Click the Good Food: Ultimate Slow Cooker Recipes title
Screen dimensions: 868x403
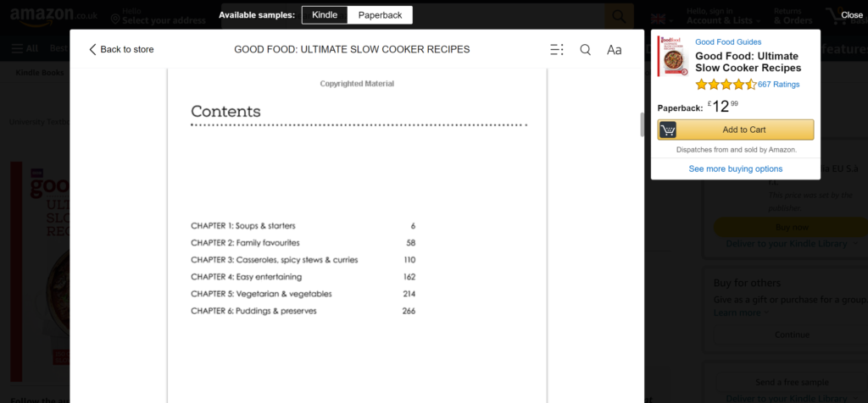748,62
